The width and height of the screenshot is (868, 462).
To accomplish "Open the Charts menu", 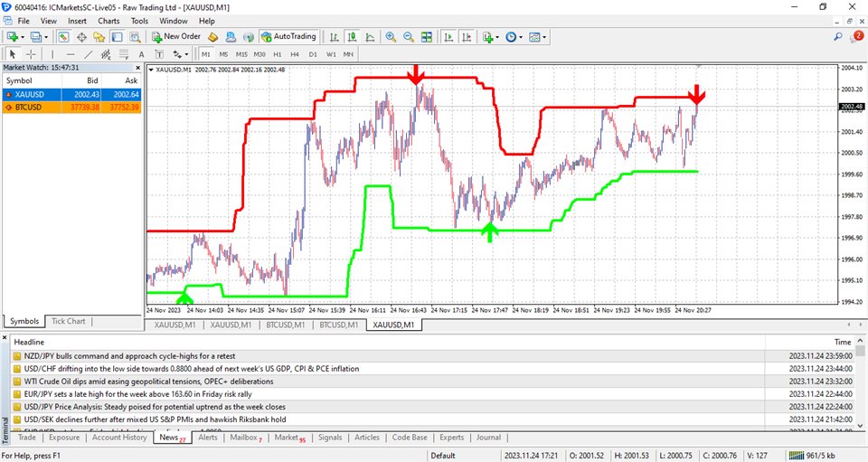I will 108,21.
